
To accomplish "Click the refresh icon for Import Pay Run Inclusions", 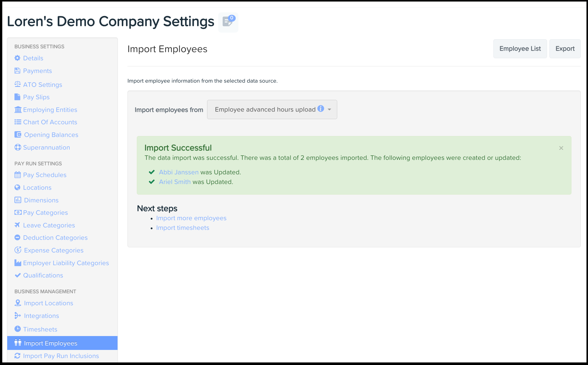I will click(17, 356).
